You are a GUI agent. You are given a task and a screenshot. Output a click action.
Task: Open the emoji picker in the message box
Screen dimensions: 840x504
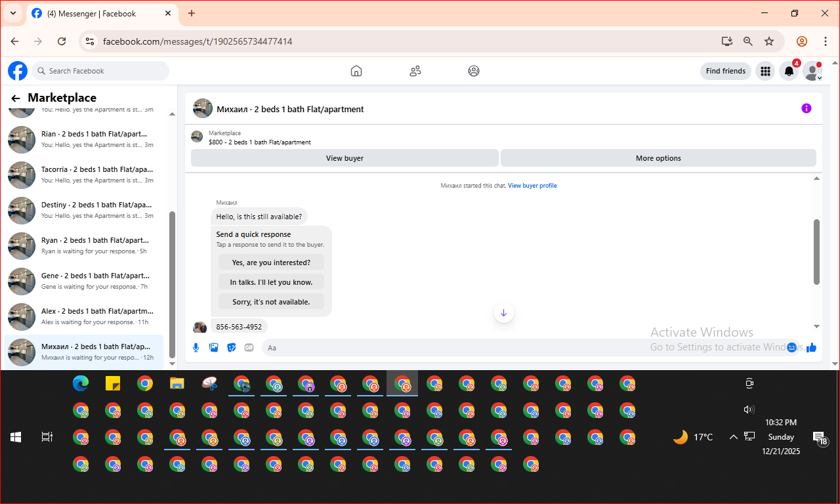[x=791, y=347]
